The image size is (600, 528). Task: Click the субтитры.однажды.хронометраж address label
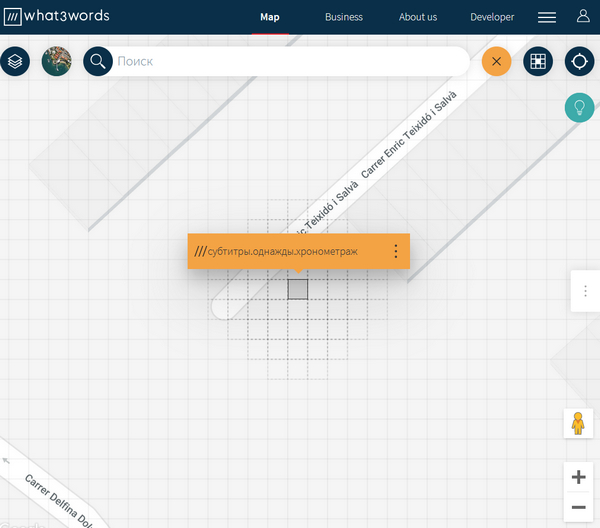(282, 252)
